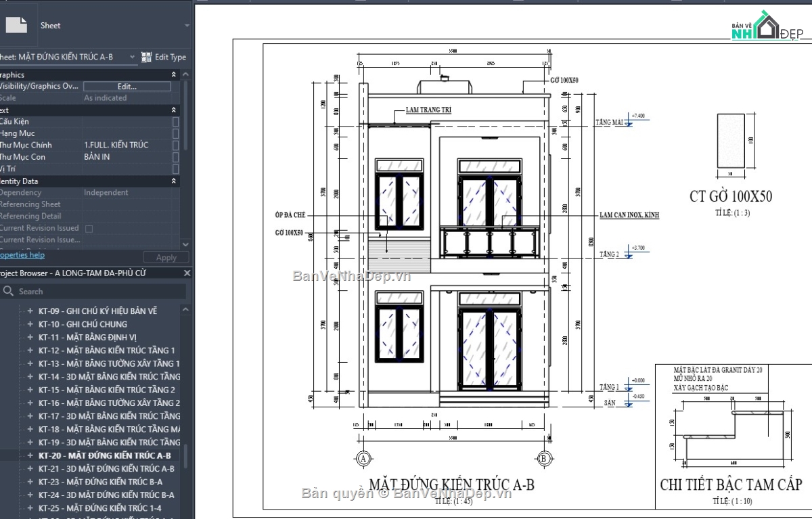Select the 1.FULL. KIẾN TRÚC value field
Image resolution: width=812 pixels, height=519 pixels.
[127, 145]
